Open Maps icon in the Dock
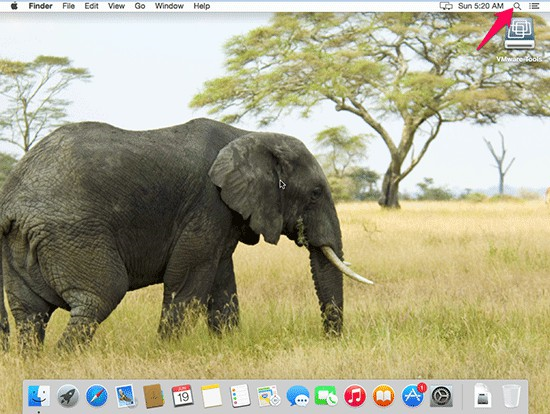Screen dimensions: 550x414 (x=269, y=396)
